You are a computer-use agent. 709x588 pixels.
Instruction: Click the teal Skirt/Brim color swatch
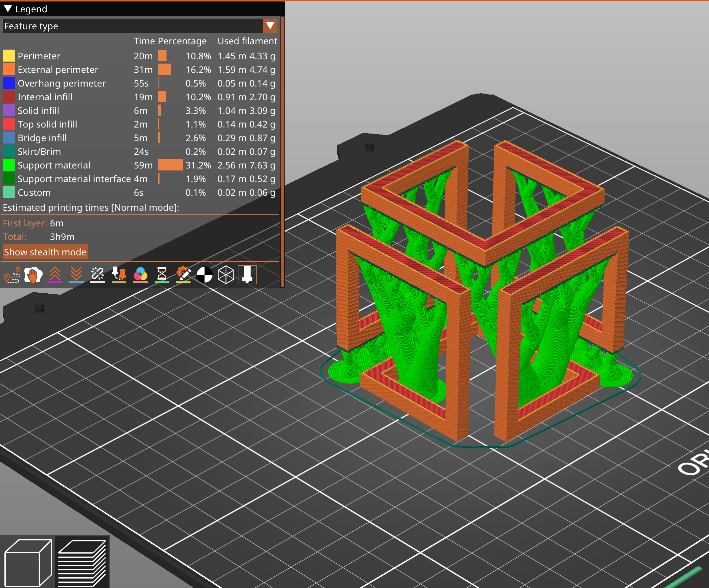(x=9, y=151)
